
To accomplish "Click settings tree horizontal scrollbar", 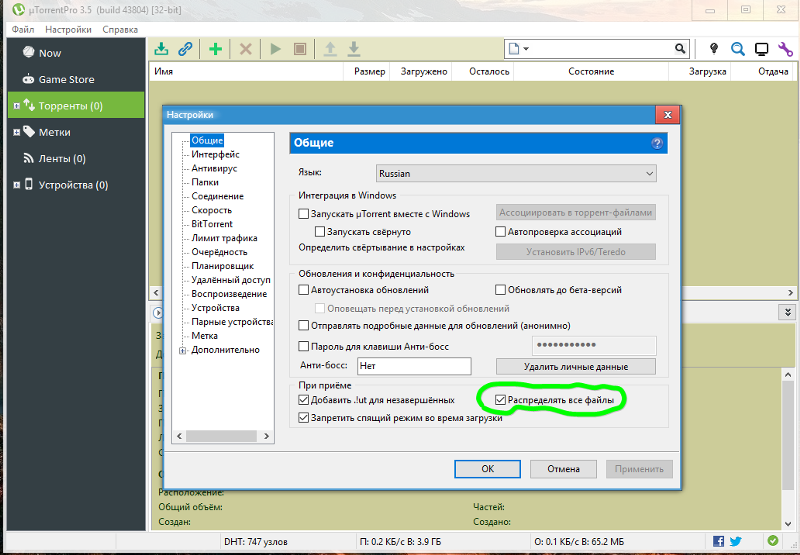I will click(x=221, y=436).
